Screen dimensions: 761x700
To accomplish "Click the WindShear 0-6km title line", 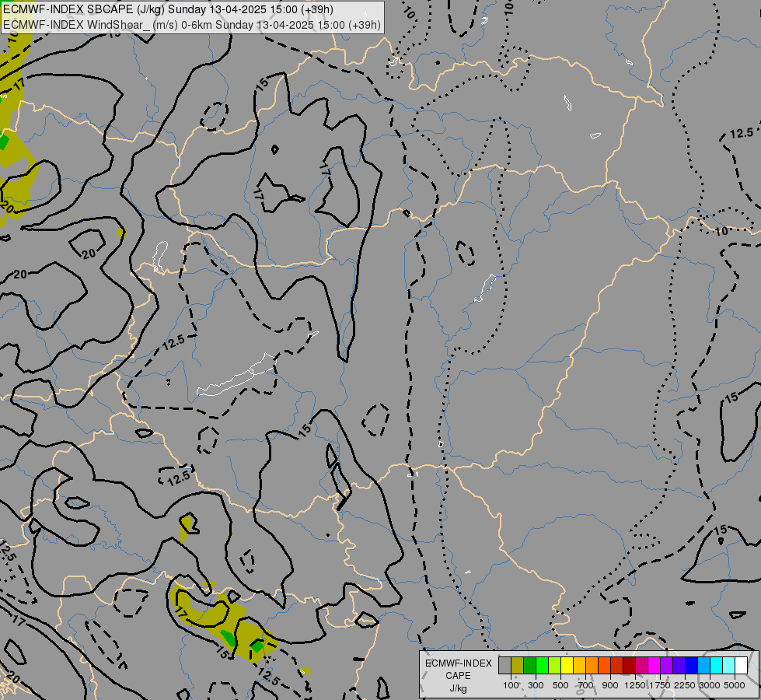I will (x=192, y=25).
